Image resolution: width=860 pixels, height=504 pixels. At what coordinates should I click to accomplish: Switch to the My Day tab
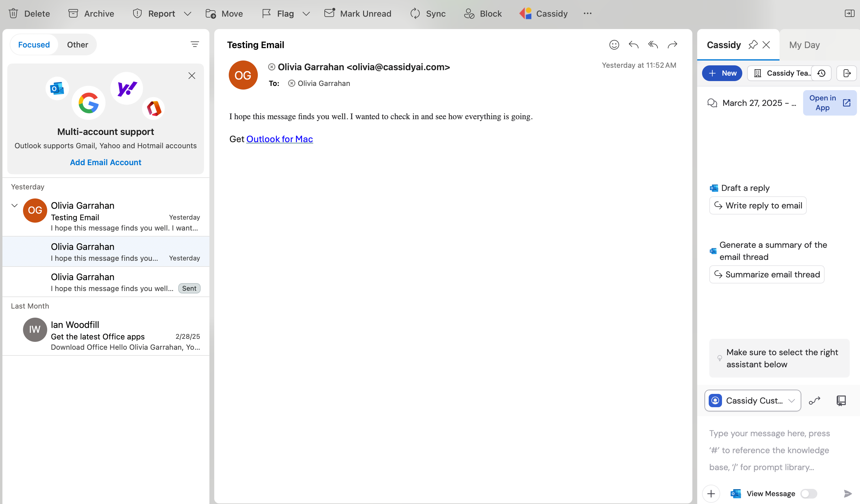point(804,45)
